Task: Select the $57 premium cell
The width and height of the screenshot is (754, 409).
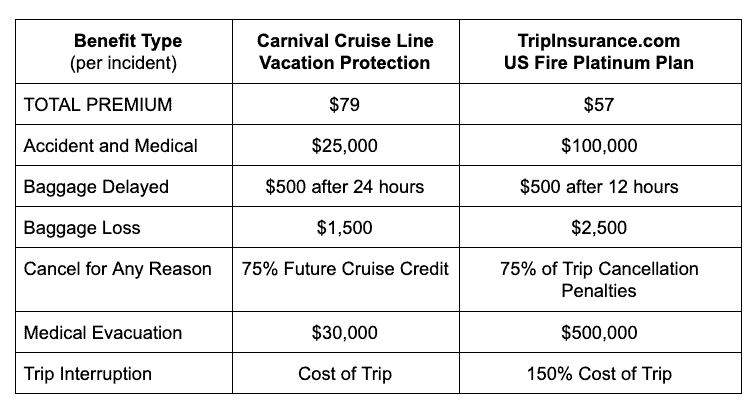Action: (x=600, y=104)
